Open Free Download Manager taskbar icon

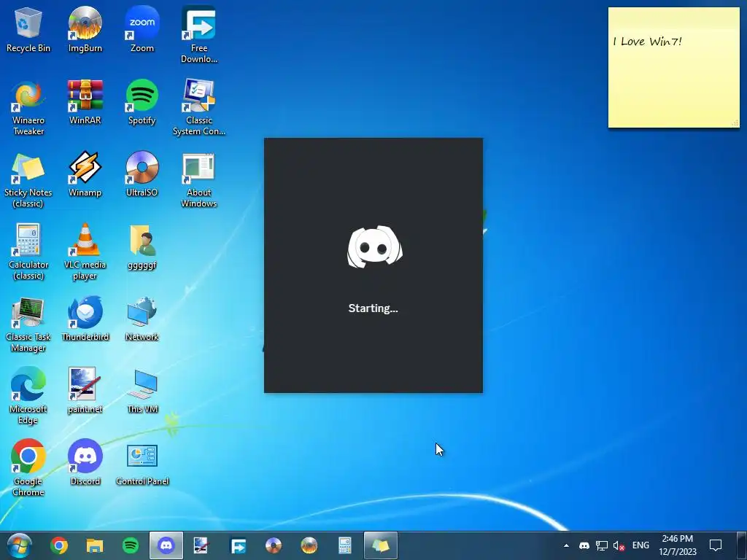(x=238, y=545)
